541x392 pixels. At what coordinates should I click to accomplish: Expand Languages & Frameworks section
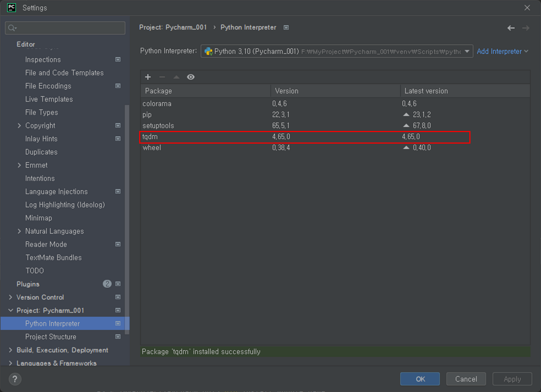(11, 363)
